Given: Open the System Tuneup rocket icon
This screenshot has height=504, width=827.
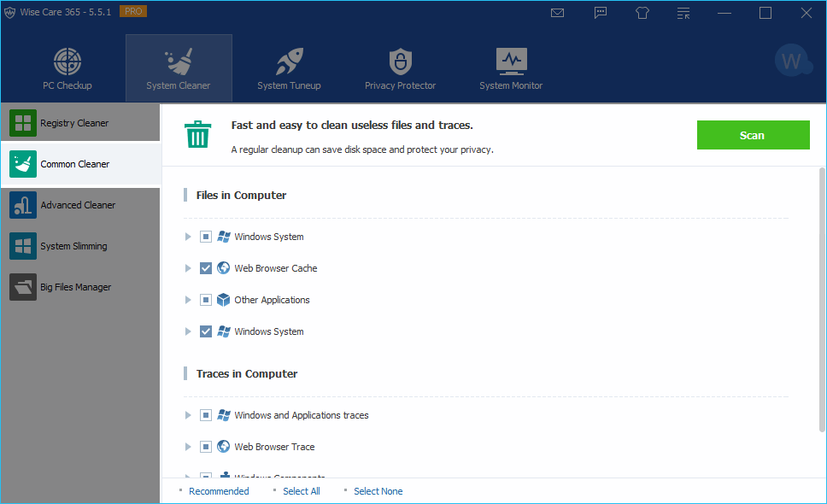Looking at the screenshot, I should click(289, 62).
